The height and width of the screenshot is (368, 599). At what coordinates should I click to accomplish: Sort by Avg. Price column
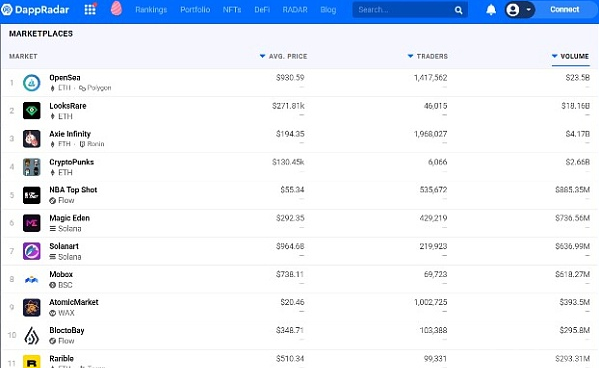(x=283, y=56)
